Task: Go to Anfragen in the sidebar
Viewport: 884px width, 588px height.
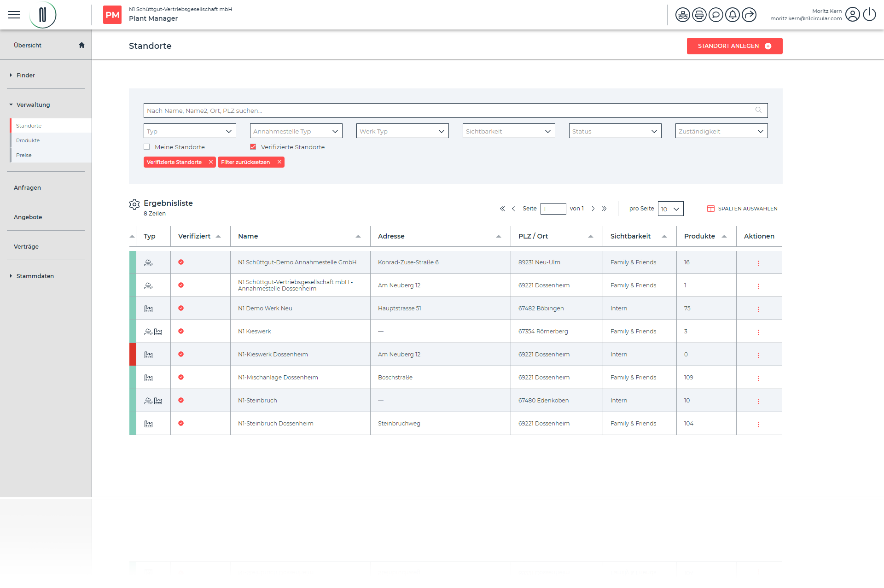Action: pyautogui.click(x=28, y=187)
